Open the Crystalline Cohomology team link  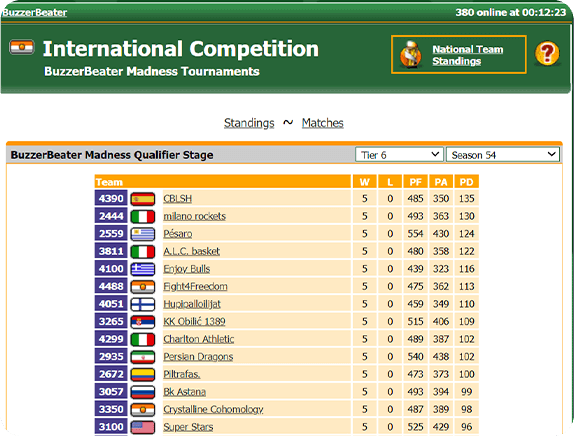coord(213,409)
